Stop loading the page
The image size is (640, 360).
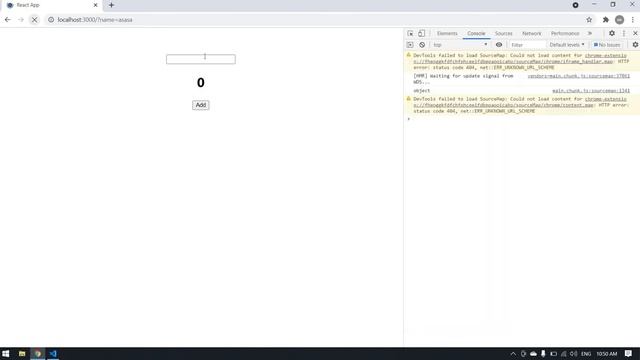point(35,20)
